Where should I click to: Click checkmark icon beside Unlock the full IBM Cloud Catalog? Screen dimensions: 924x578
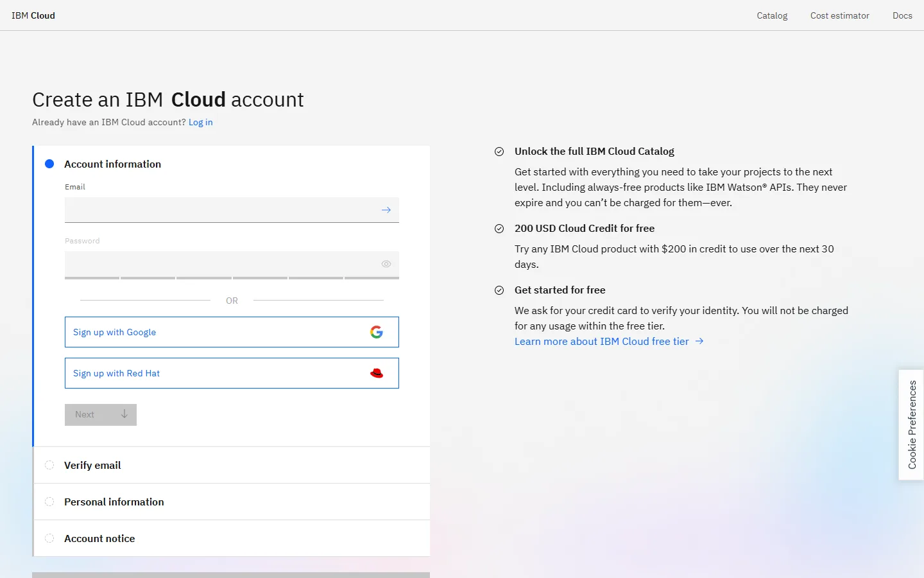499,152
